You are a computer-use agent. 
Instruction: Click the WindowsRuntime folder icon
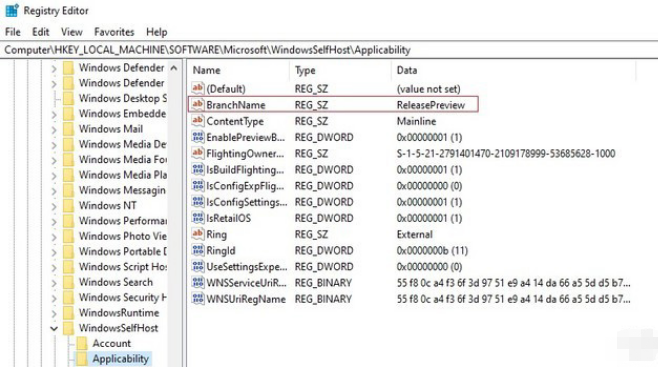(68, 312)
